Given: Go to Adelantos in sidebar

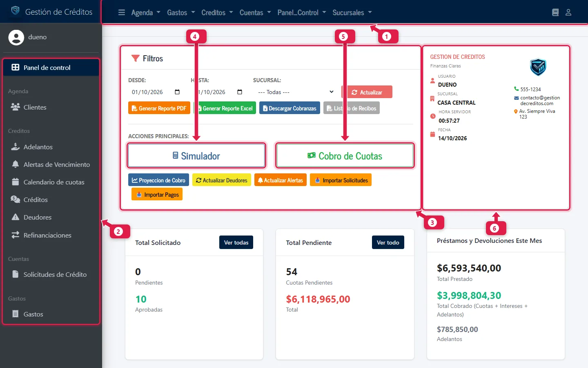Looking at the screenshot, I should click(51, 147).
